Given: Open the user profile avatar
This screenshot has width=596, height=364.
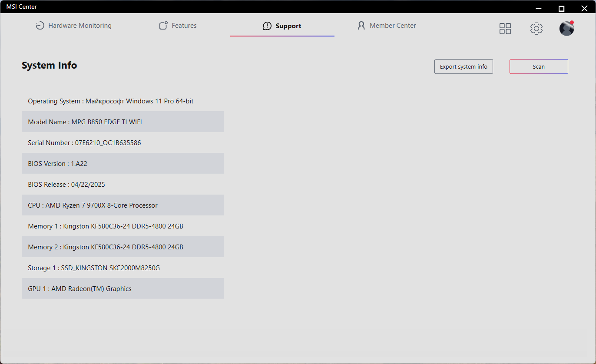Looking at the screenshot, I should coord(566,28).
